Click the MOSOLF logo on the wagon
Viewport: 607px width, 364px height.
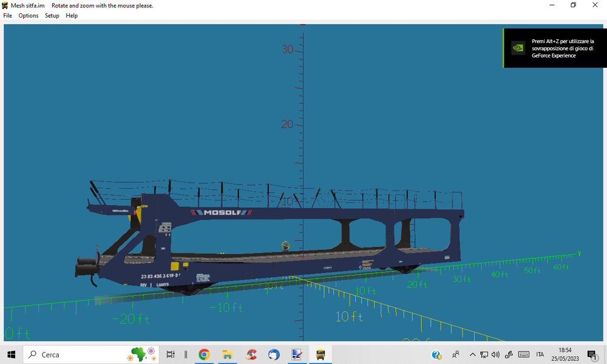point(221,212)
